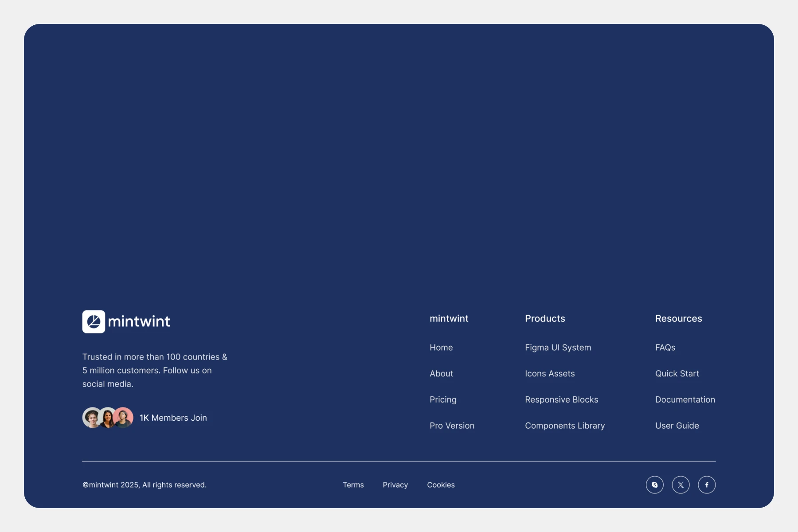The width and height of the screenshot is (798, 532).
Task: Open the Privacy policy link
Action: [395, 485]
